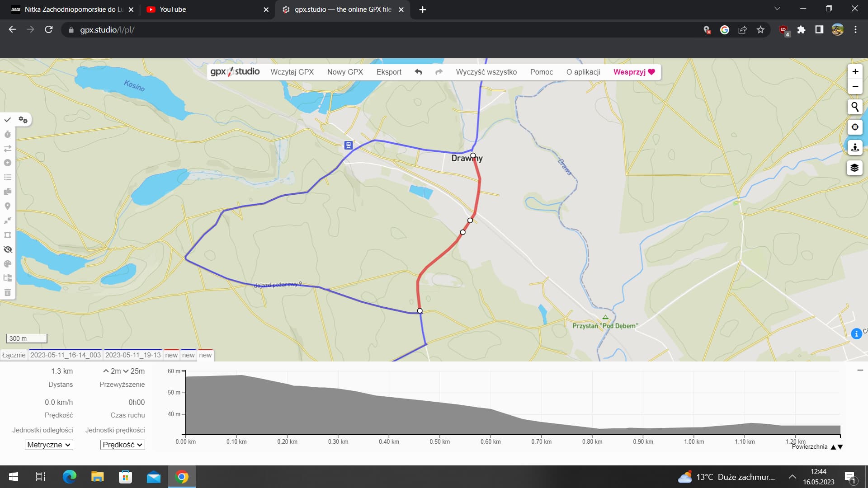Image resolution: width=868 pixels, height=488 pixels.
Task: Click the delete trash icon
Action: click(x=8, y=293)
